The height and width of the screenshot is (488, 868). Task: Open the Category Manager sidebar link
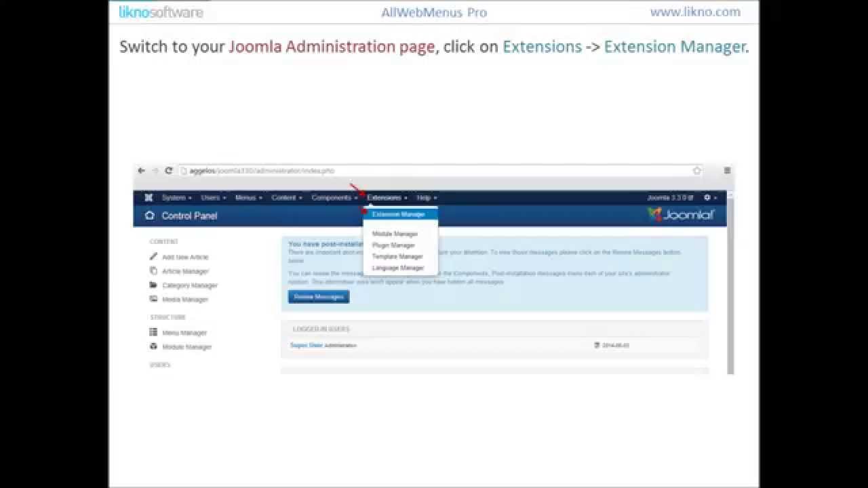tap(190, 285)
